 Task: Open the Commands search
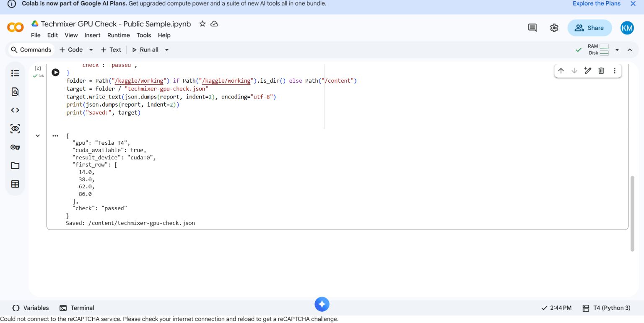point(31,49)
